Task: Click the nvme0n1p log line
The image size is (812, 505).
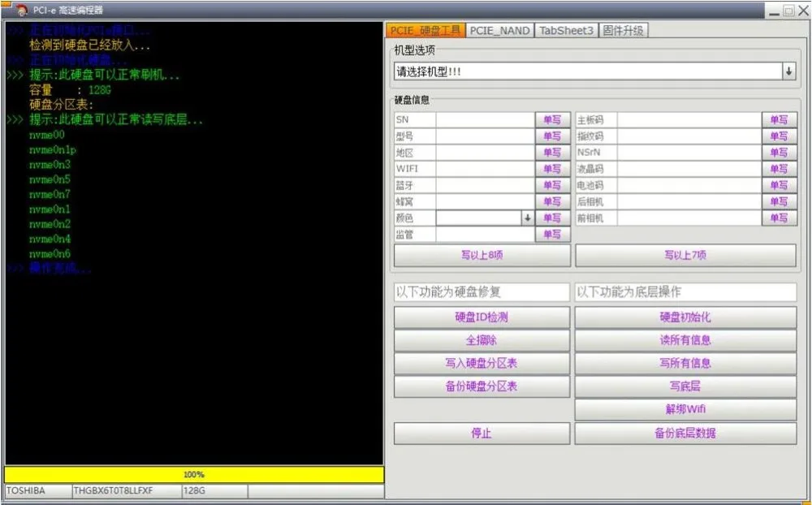Action: tap(52, 150)
